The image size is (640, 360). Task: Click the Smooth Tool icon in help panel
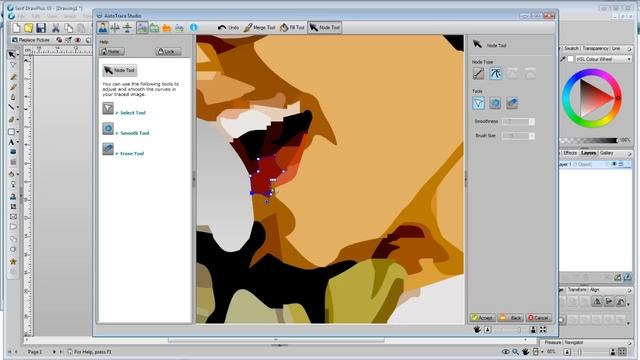(x=108, y=129)
